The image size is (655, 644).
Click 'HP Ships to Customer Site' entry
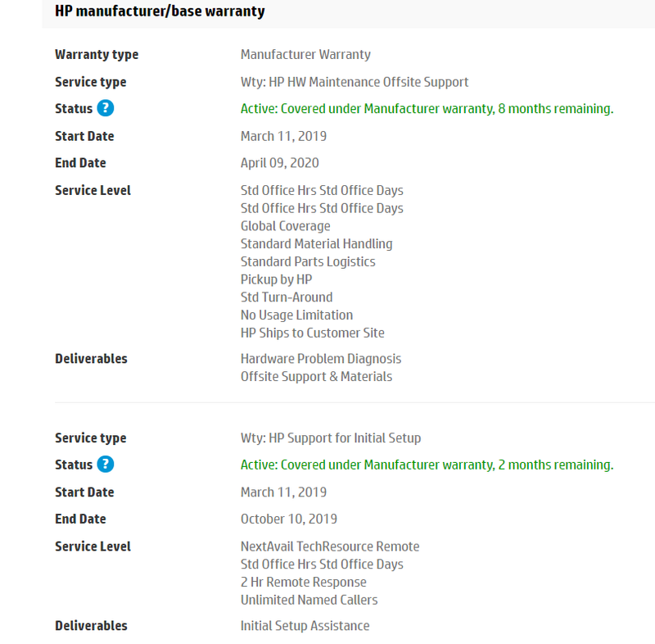pyautogui.click(x=312, y=333)
